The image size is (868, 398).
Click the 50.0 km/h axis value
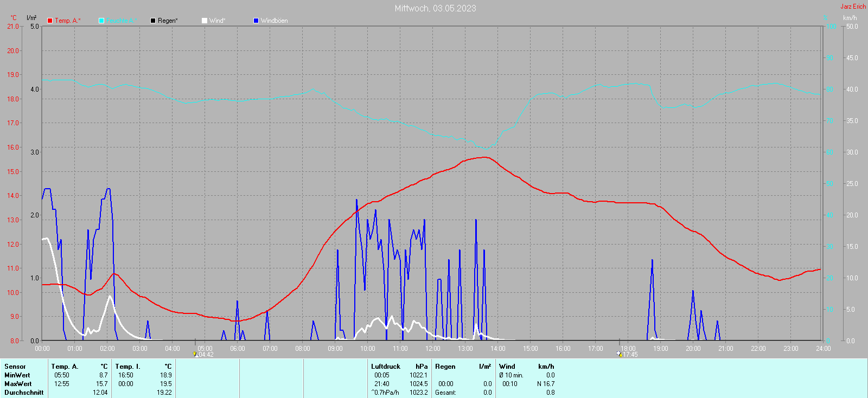click(852, 27)
